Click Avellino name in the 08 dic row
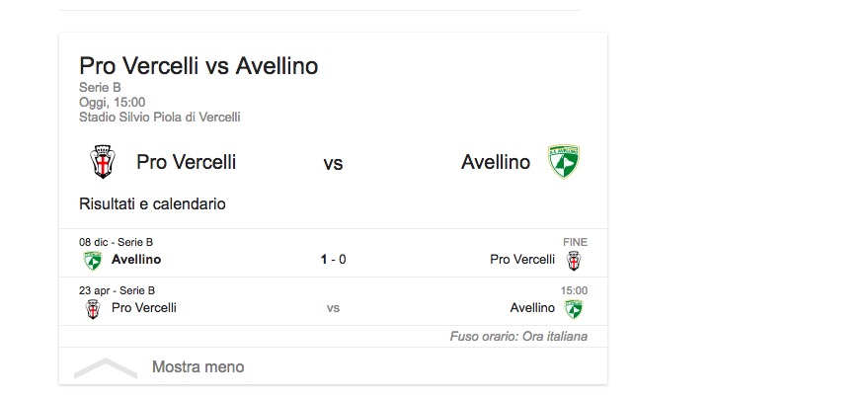 tap(136, 260)
